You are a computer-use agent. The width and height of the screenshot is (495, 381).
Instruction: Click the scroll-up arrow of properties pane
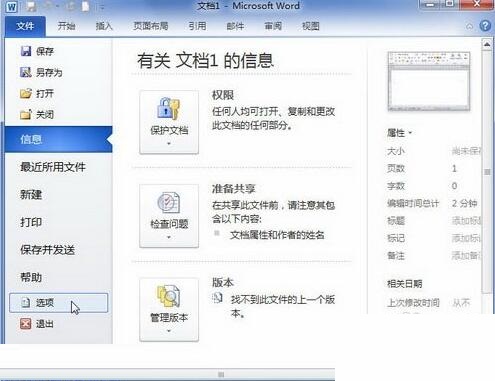tap(487, 44)
